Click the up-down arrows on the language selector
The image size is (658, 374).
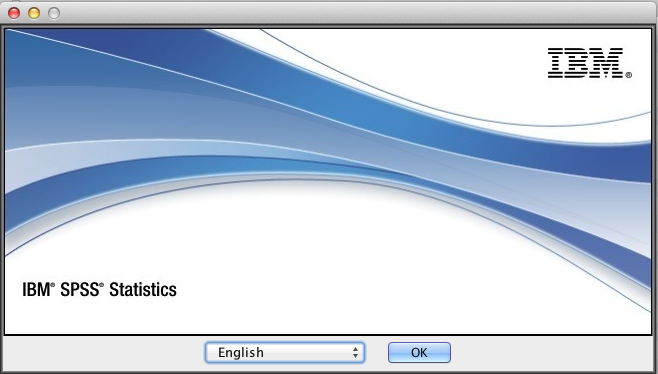point(355,353)
